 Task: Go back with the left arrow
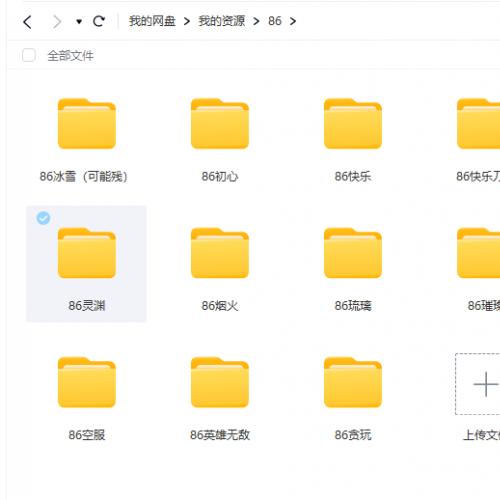coord(27,22)
